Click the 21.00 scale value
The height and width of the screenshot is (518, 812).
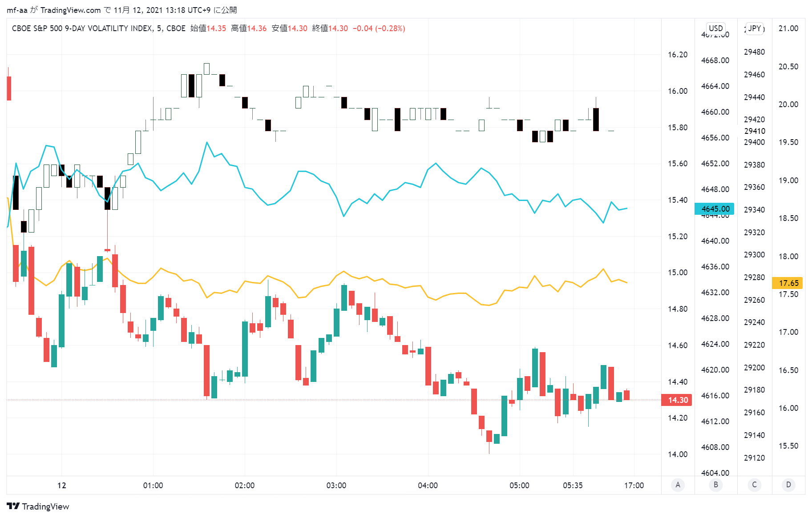point(788,28)
